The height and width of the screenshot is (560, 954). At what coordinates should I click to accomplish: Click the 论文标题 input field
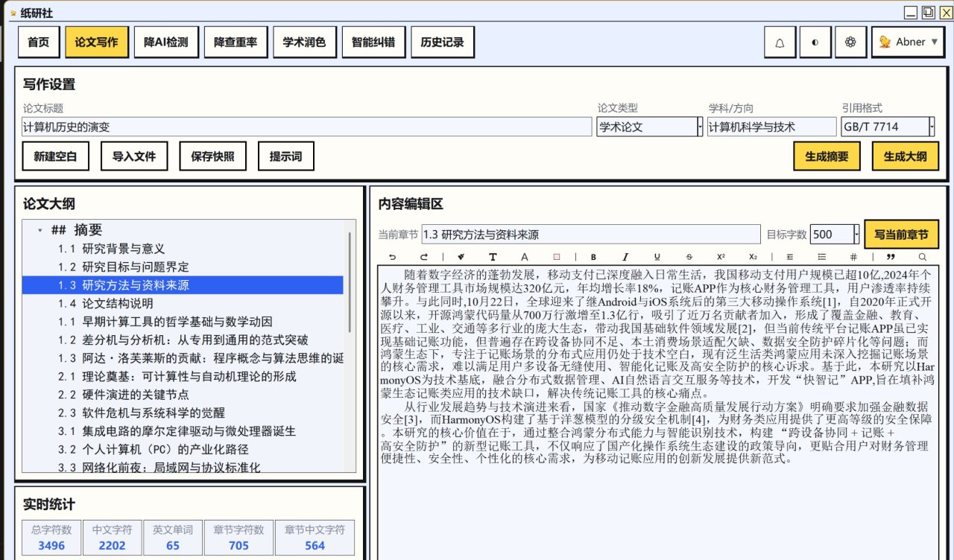click(306, 127)
